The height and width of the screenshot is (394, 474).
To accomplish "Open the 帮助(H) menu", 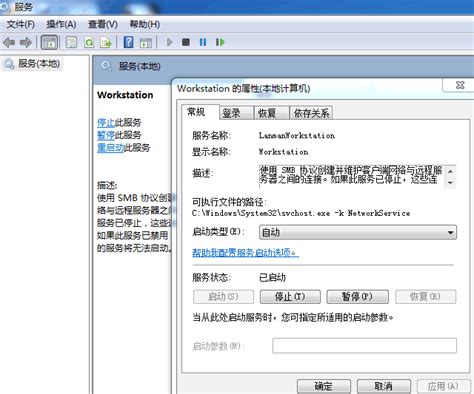I will [x=145, y=24].
